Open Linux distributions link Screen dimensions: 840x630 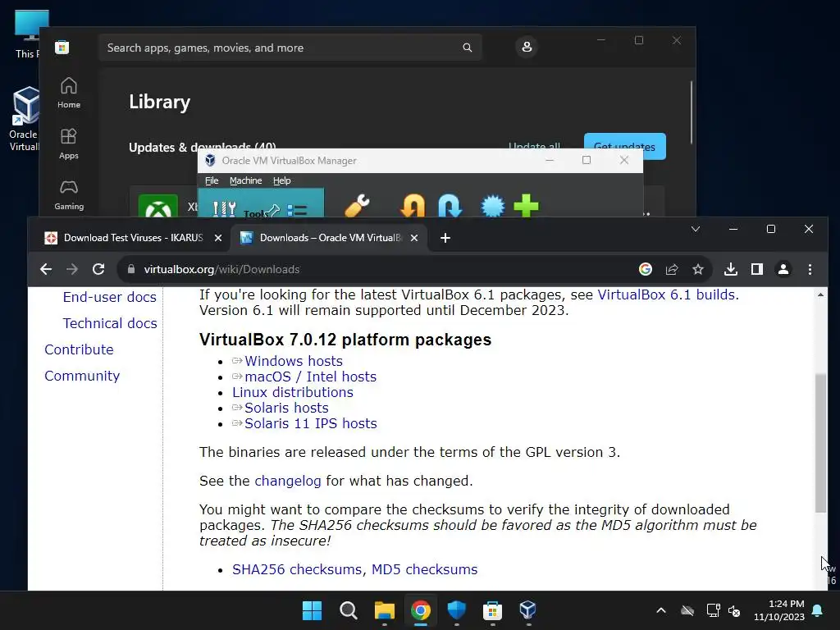point(293,392)
